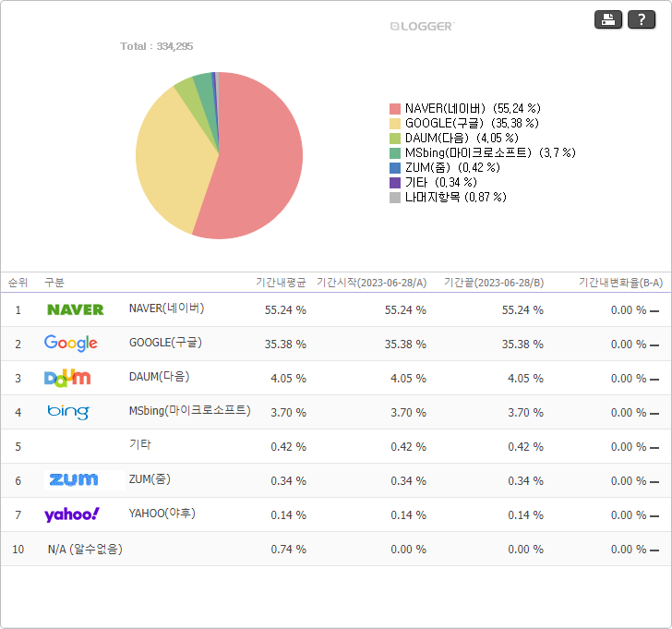Click the MSbing green legend swatch

(395, 153)
